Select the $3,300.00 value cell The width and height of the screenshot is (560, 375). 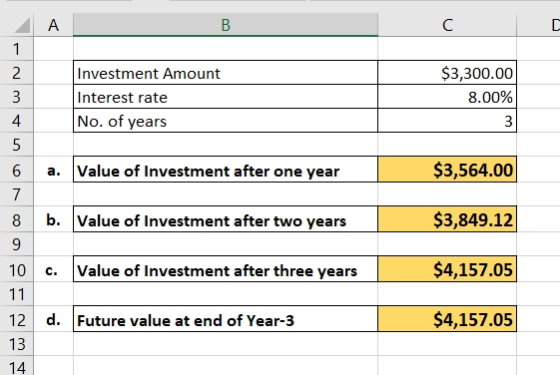(x=447, y=73)
